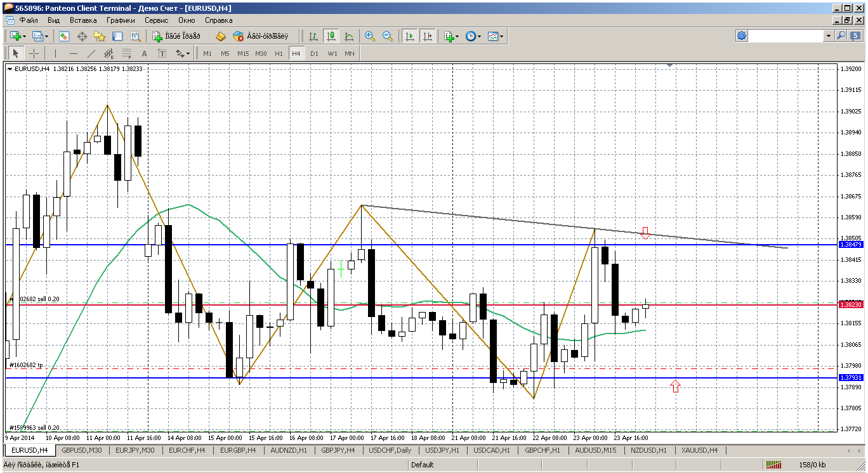Open the Market Watch window icon
The width and height of the screenshot is (868, 473).
pyautogui.click(x=64, y=37)
